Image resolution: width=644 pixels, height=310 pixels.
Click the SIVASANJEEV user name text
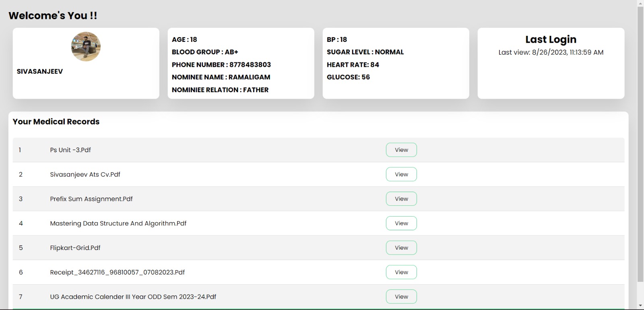click(x=40, y=71)
